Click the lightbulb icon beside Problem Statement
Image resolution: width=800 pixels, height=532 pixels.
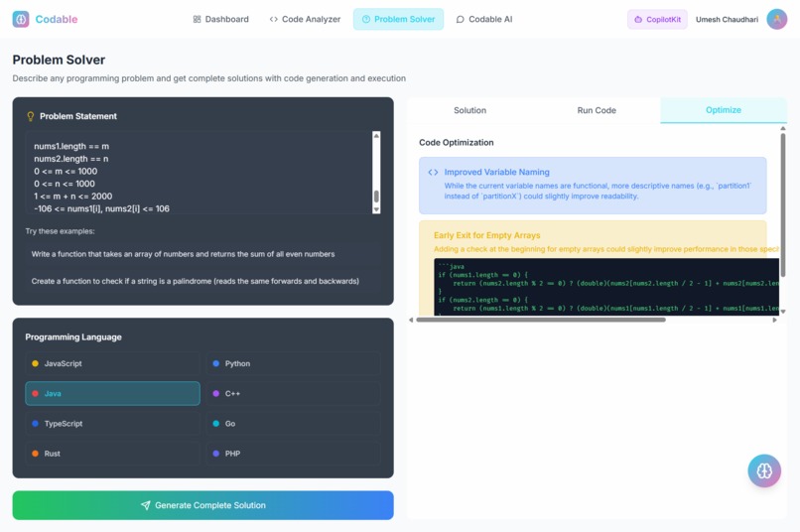pyautogui.click(x=31, y=116)
